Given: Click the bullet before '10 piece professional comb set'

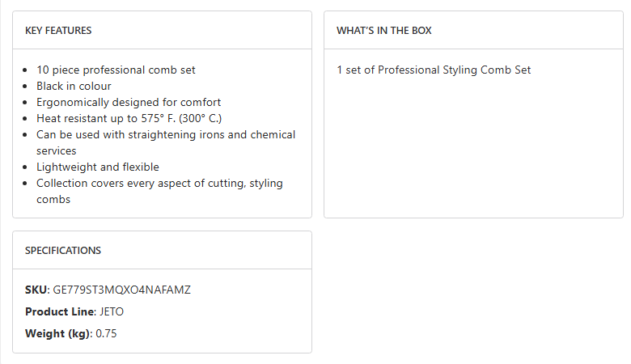Looking at the screenshot, I should [x=28, y=70].
